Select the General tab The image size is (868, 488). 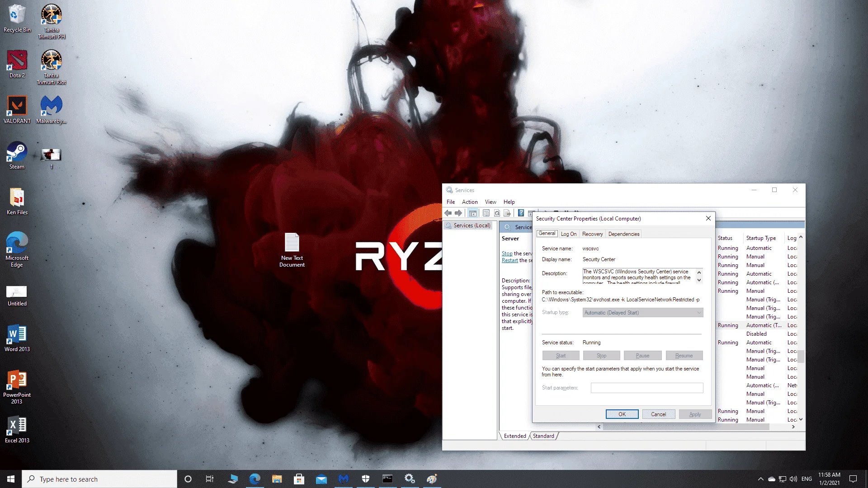pyautogui.click(x=547, y=234)
